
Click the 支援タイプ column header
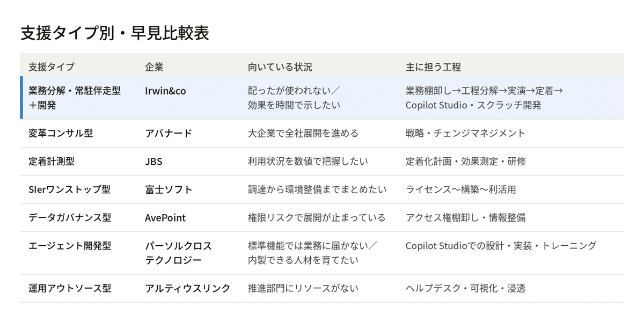point(52,67)
